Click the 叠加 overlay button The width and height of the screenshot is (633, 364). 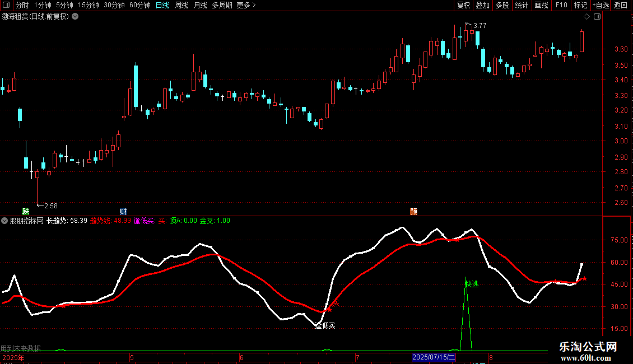(482, 5)
